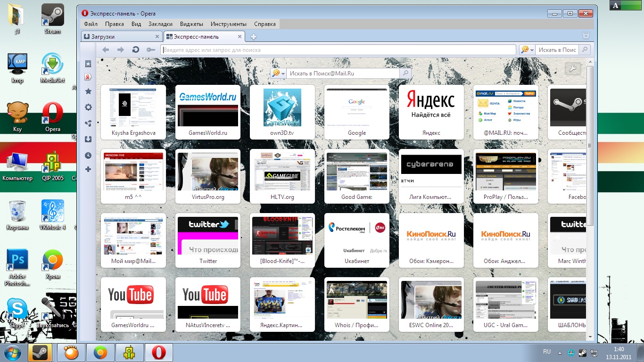Viewport: 644px width, 362px height.
Task: Configure Speed Dial with the wrench icon
Action: (573, 69)
